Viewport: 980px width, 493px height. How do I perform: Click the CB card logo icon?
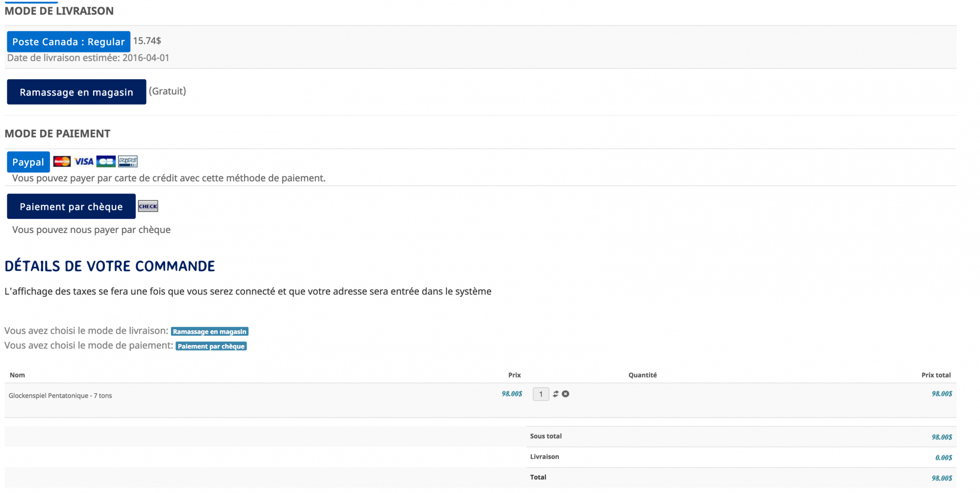pos(106,162)
